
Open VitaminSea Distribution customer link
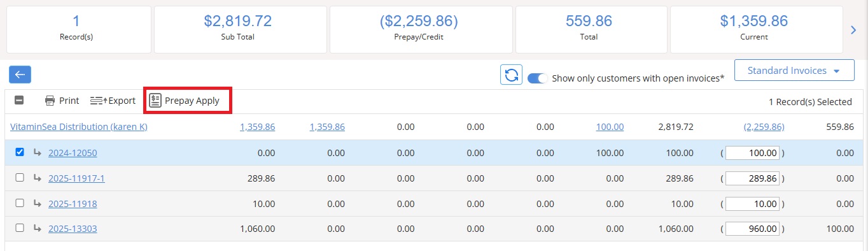click(x=79, y=127)
